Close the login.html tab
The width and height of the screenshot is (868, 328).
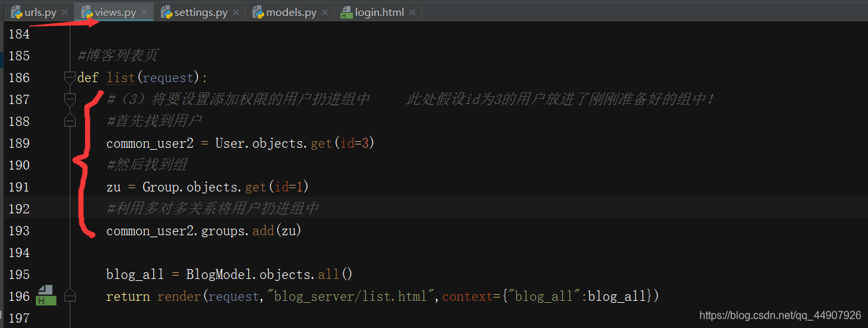[412, 13]
